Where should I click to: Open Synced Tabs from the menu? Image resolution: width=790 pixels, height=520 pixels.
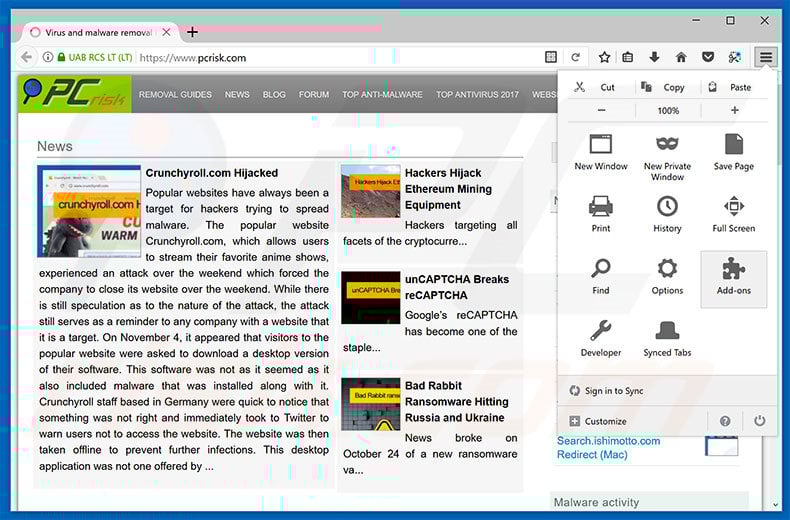(667, 339)
